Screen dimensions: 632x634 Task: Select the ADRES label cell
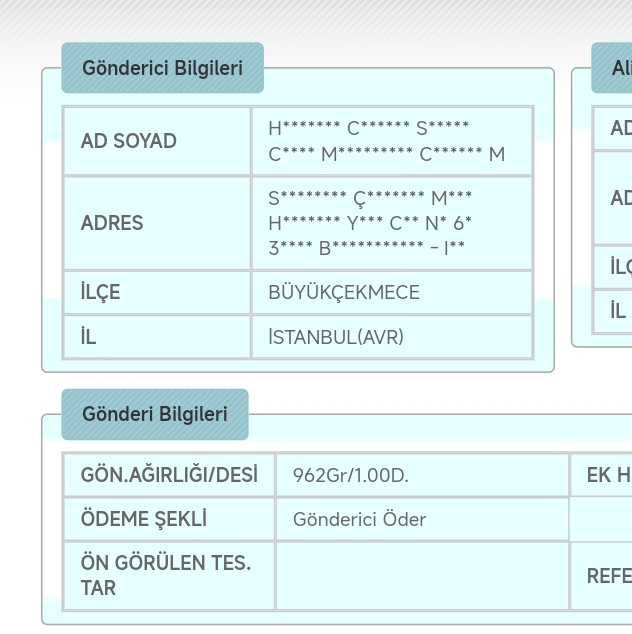point(111,223)
